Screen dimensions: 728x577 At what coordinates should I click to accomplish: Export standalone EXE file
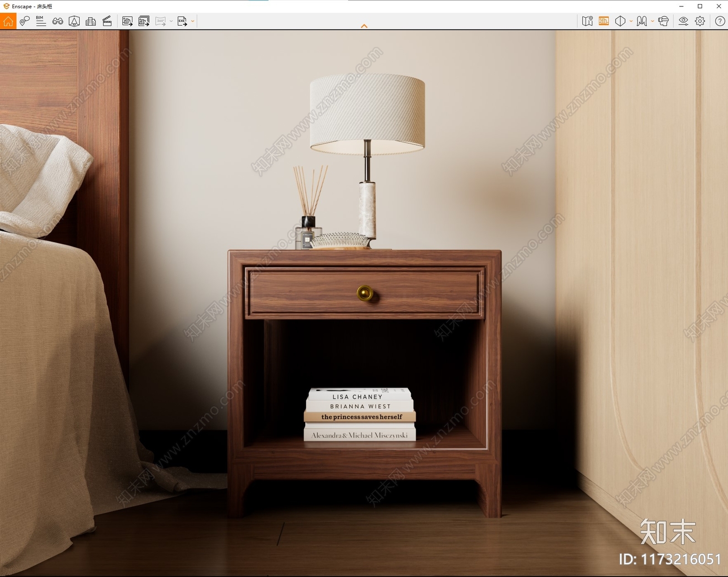[x=182, y=21]
